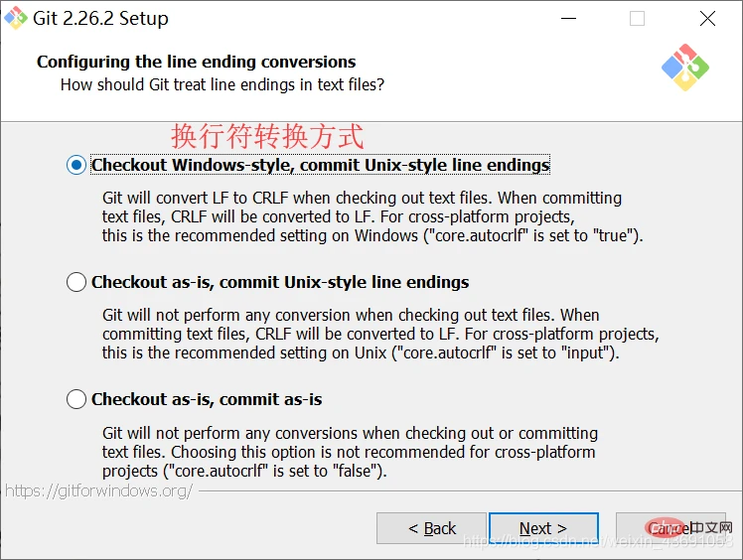Click the maximize window square icon
The width and height of the screenshot is (743, 560).
point(637,19)
